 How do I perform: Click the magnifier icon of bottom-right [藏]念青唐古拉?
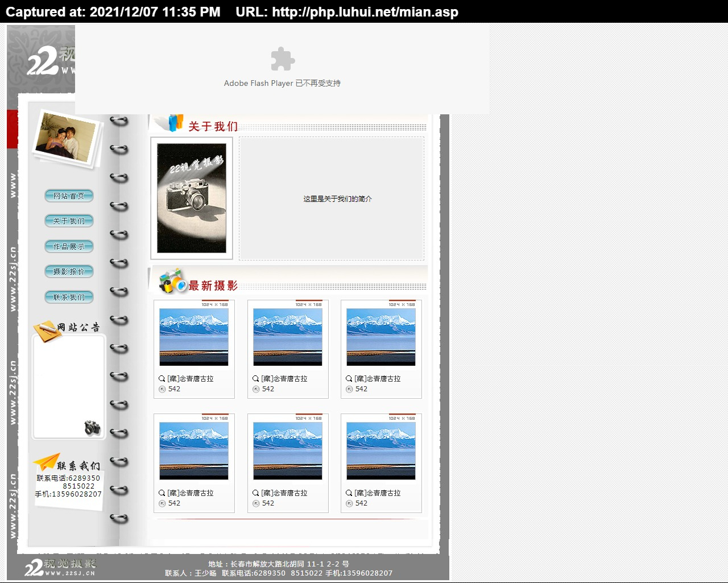tap(349, 493)
